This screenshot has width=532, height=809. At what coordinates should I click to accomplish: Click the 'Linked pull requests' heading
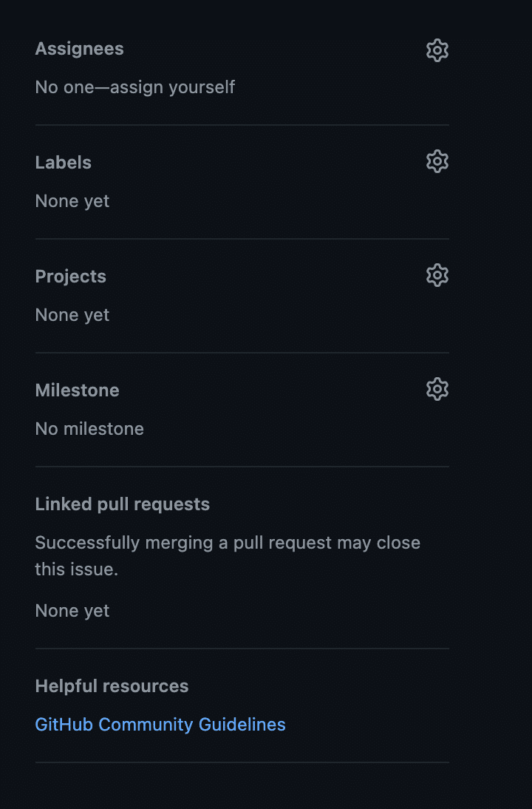click(x=123, y=504)
